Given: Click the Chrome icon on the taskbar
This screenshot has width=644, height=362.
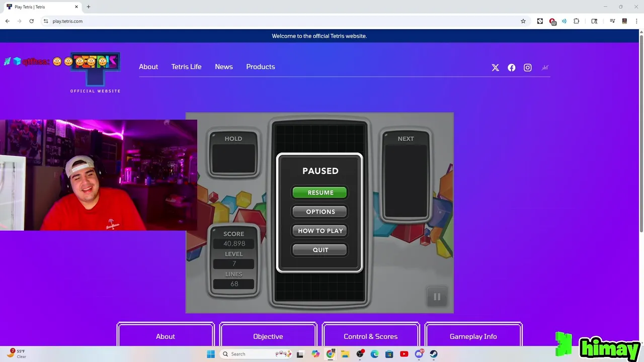Looking at the screenshot, I should 330,354.
